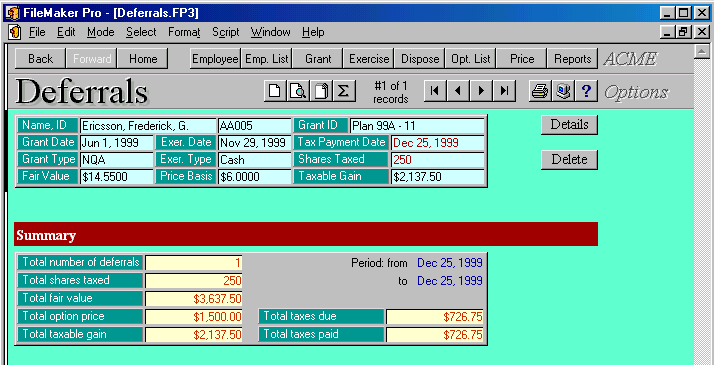Open the Exercise screen
The width and height of the screenshot is (714, 365).
click(x=369, y=59)
